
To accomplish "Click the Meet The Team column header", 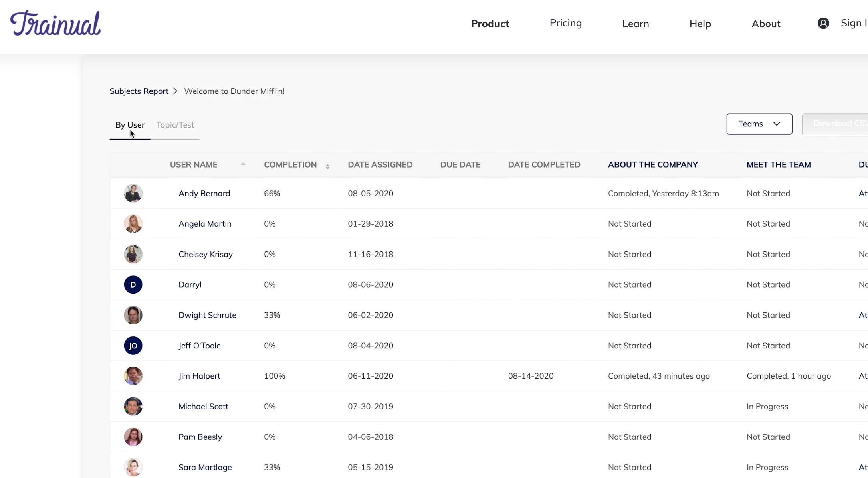I will 778,164.
